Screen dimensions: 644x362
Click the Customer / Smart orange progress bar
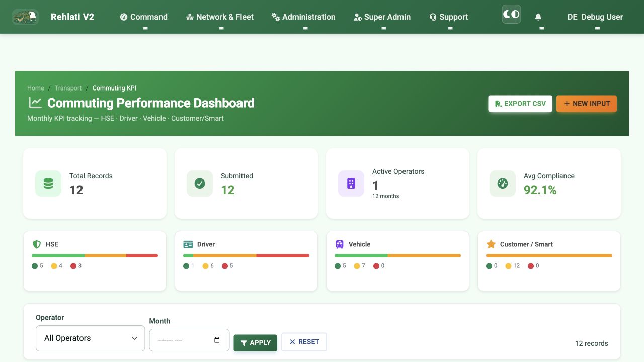(549, 256)
